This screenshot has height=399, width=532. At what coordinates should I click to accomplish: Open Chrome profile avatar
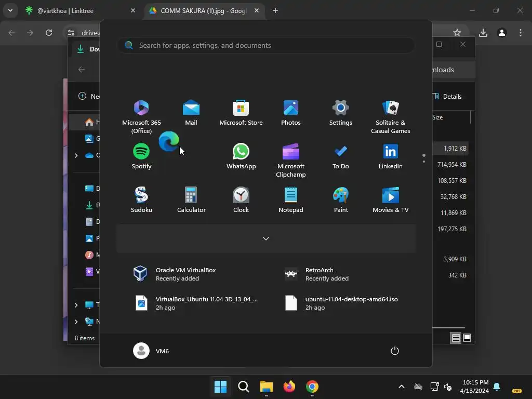[x=502, y=33]
